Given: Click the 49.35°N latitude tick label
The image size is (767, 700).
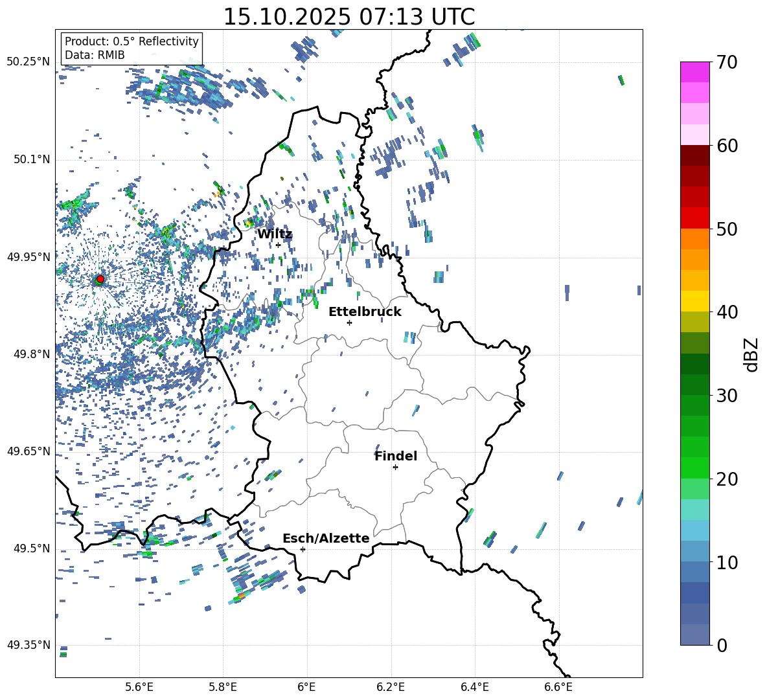Looking at the screenshot, I should point(28,645).
